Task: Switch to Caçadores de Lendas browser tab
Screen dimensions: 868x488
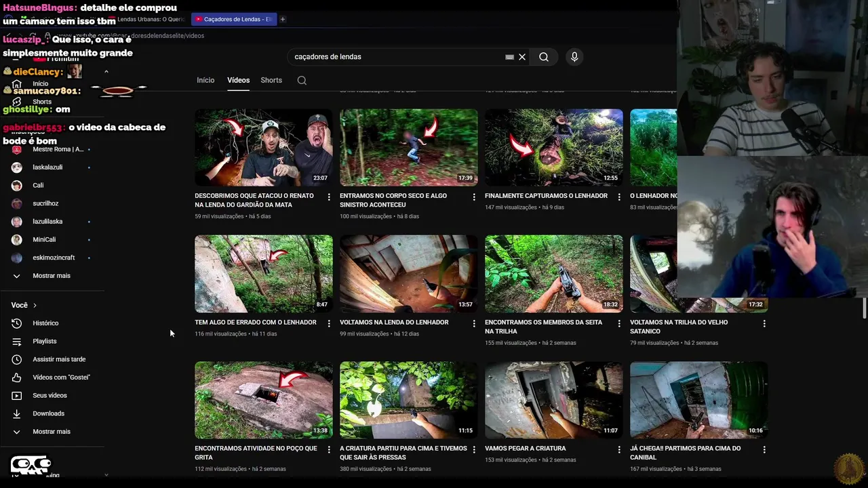Action: pyautogui.click(x=234, y=19)
